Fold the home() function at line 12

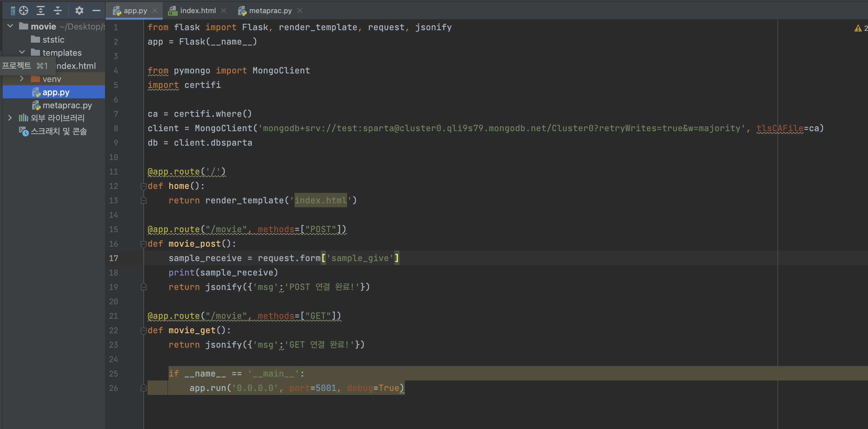pos(144,186)
